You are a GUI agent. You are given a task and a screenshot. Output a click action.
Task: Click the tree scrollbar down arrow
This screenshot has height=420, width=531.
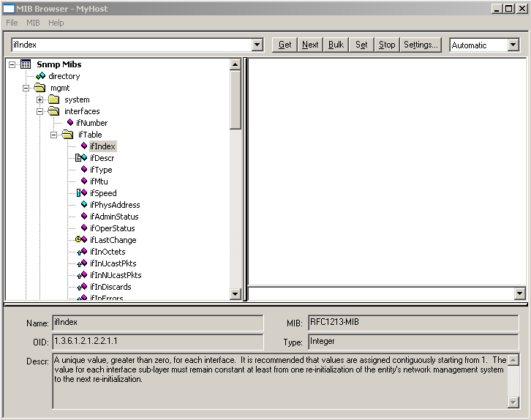point(235,293)
